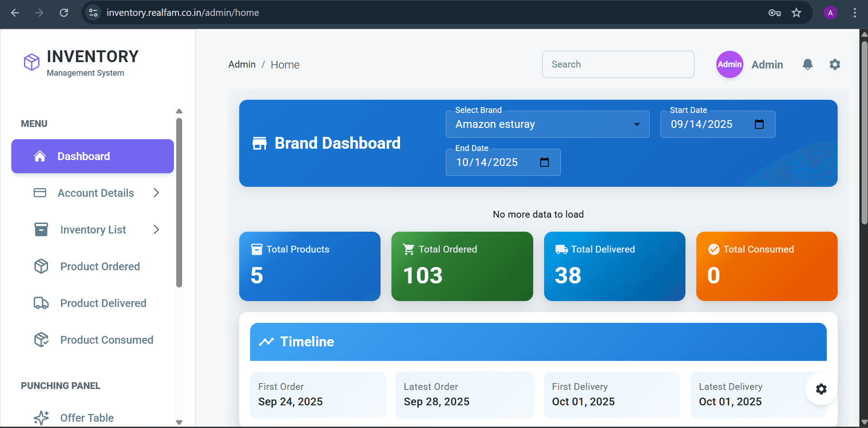Open the End Date calendar picker icon

(x=545, y=162)
